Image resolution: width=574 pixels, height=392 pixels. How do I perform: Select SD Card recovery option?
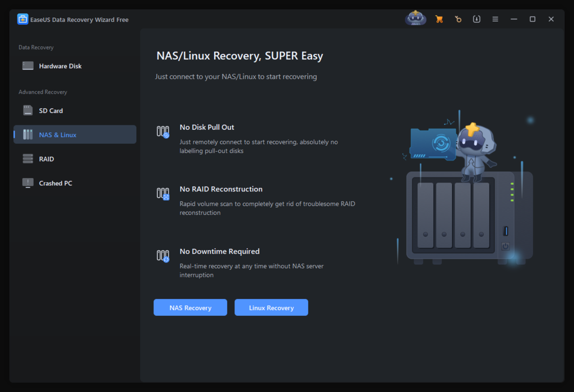click(75, 111)
